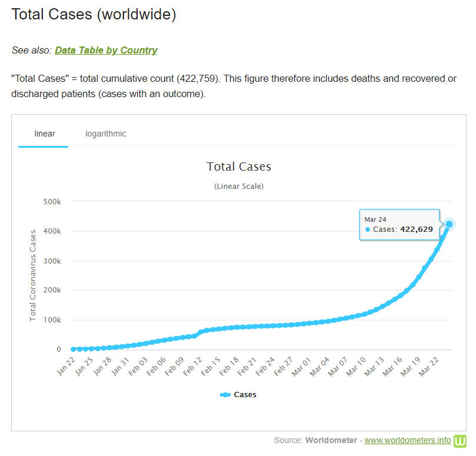The image size is (476, 456).
Task: Click the green Worldometer logo icon
Action: click(x=460, y=440)
